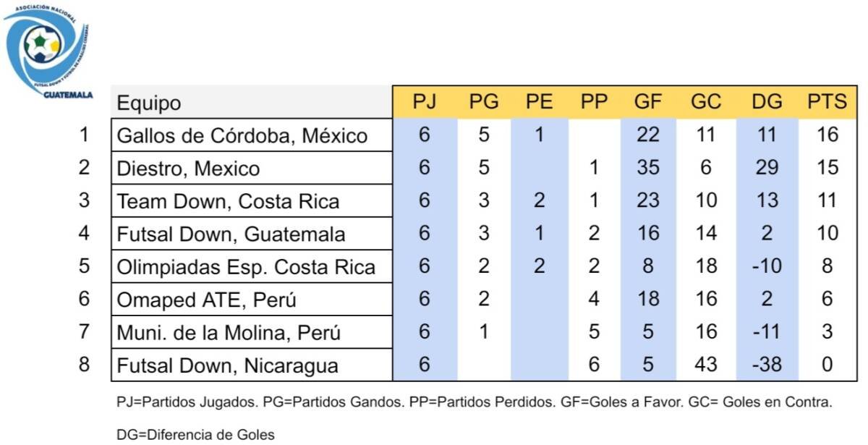Screen dimensions: 868x445
Task: Click the PP column header
Action: point(594,102)
